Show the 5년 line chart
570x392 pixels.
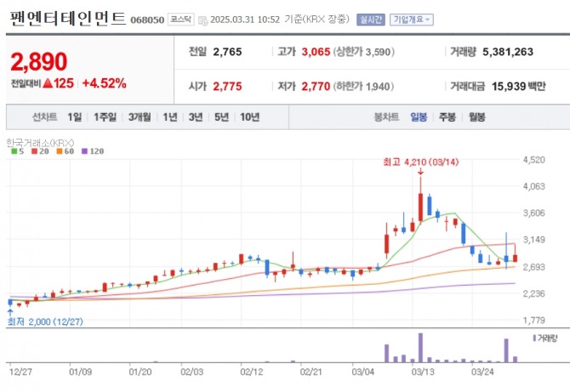click(221, 117)
